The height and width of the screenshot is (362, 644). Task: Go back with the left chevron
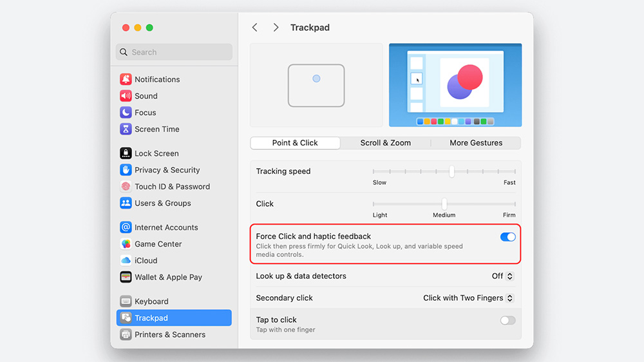point(254,28)
